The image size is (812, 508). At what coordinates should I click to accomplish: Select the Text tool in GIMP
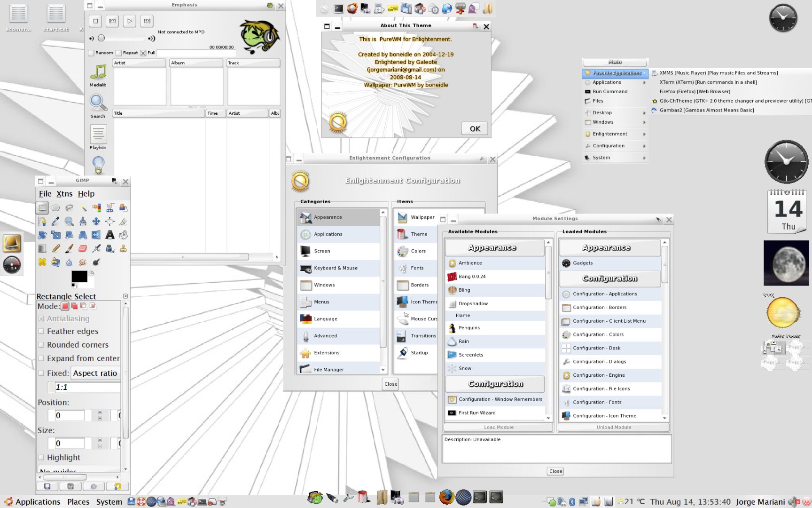[x=109, y=235]
